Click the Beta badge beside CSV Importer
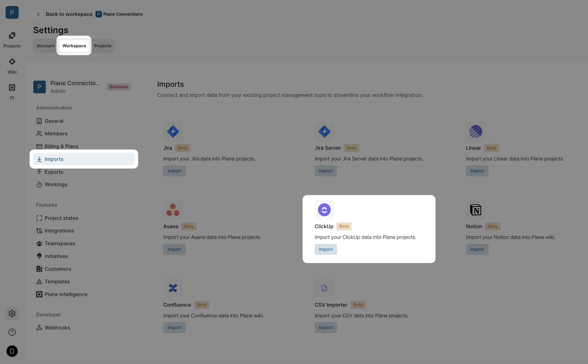Viewport: 588px width, 364px height. [x=358, y=305]
